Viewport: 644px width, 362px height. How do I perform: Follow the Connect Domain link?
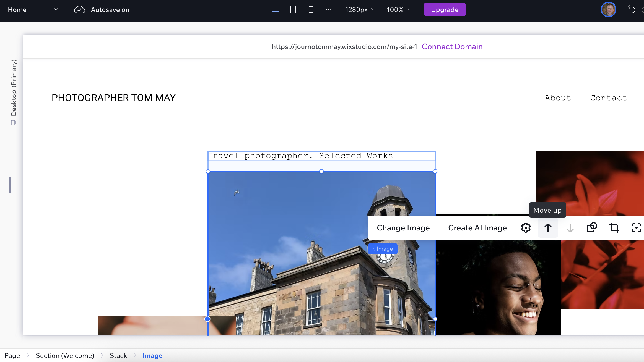click(452, 46)
